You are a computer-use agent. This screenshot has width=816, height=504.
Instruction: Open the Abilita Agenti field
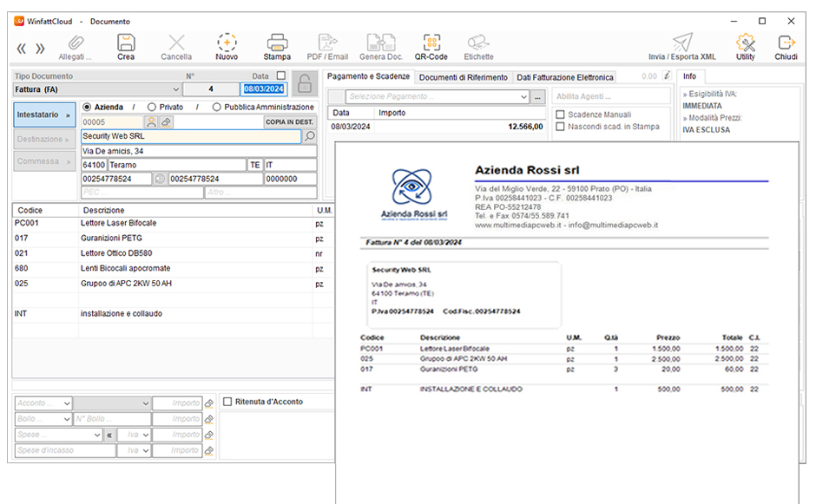[x=611, y=96]
